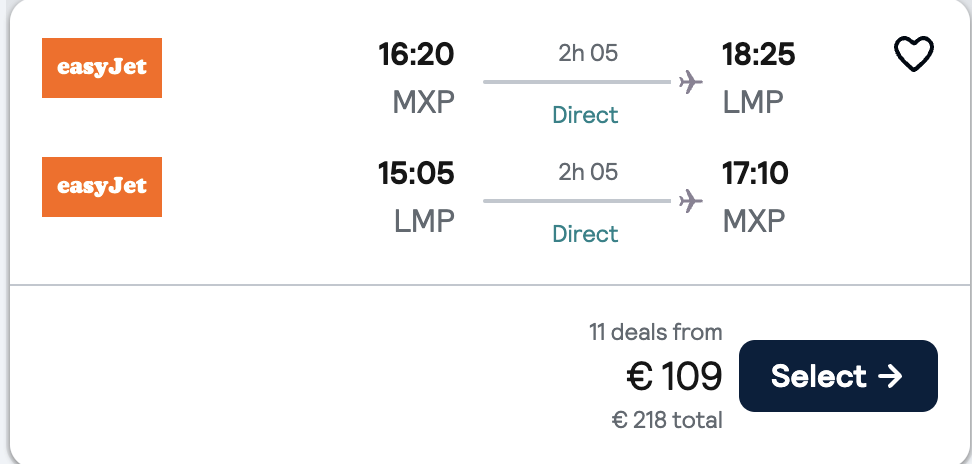This screenshot has height=464, width=972.
Task: Click the outbound 2h 05 duration
Action: (588, 53)
